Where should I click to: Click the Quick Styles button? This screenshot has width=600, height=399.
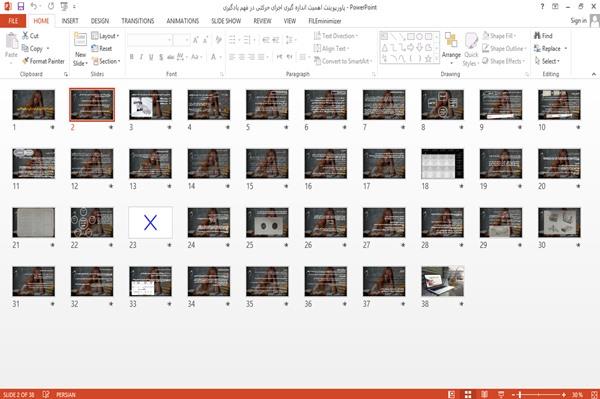pos(471,49)
